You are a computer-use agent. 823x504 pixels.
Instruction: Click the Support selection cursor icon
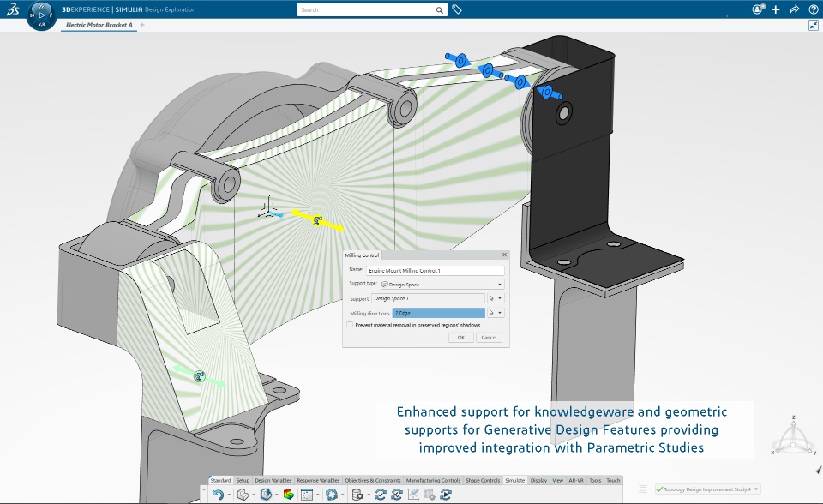490,298
